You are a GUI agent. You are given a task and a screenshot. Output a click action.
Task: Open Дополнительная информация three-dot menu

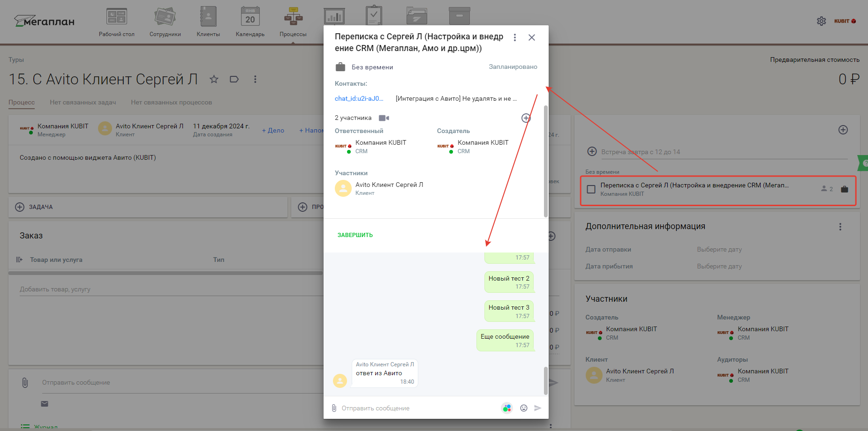pyautogui.click(x=840, y=227)
